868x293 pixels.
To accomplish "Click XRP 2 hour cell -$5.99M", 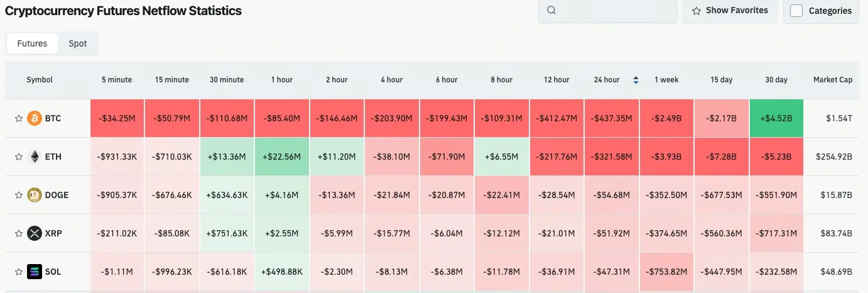I will [337, 233].
